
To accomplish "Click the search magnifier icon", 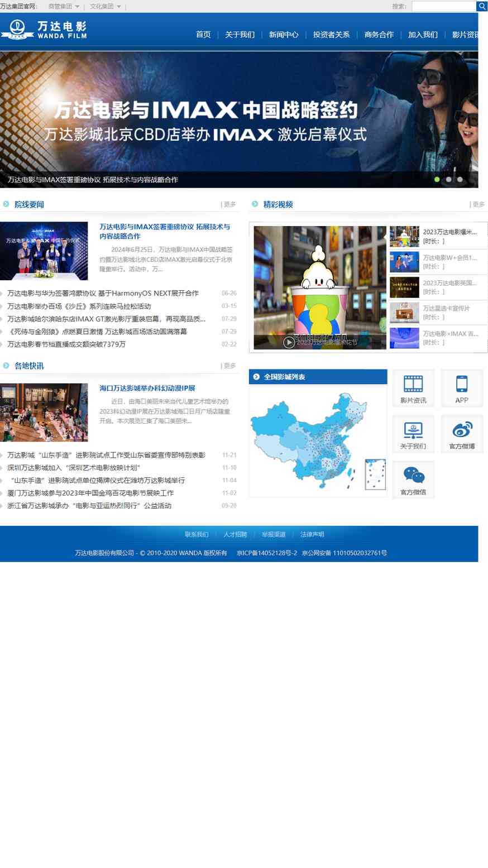I will (x=481, y=6).
